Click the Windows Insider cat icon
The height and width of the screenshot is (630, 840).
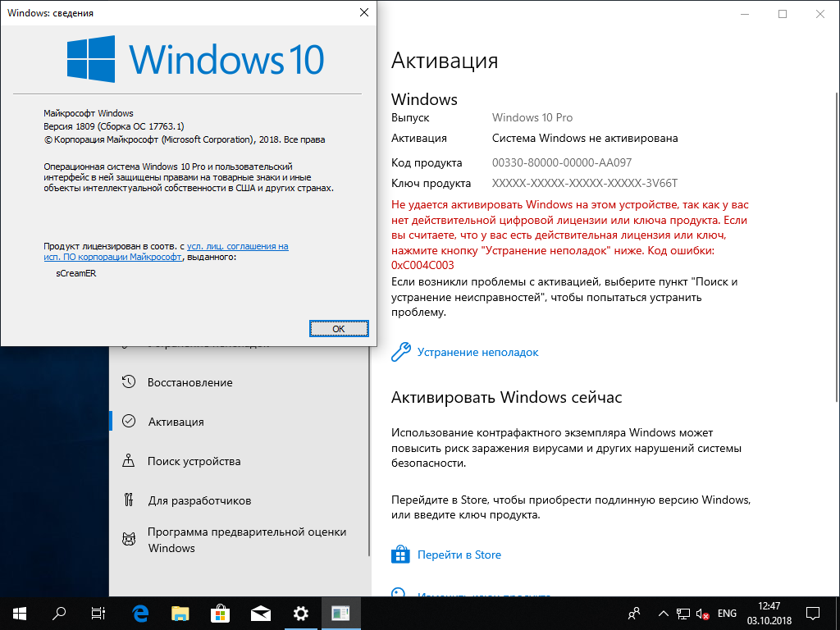129,538
